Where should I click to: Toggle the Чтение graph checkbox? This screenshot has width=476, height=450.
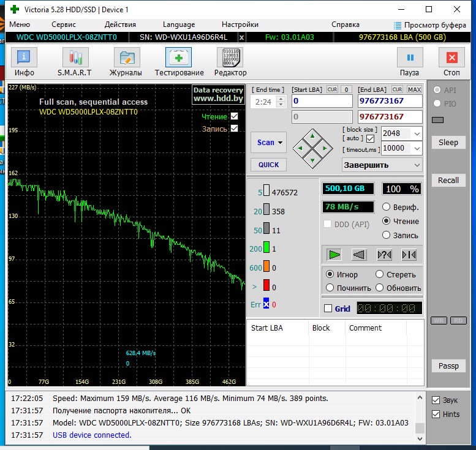235,116
